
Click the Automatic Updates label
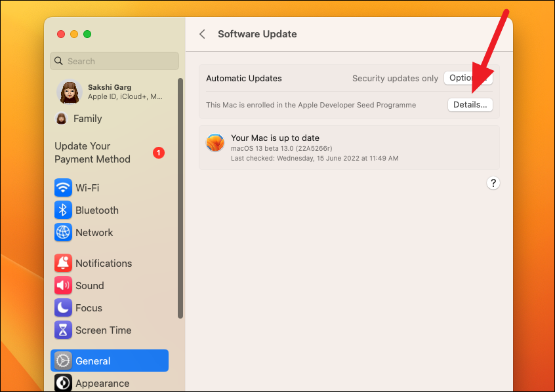(x=244, y=78)
